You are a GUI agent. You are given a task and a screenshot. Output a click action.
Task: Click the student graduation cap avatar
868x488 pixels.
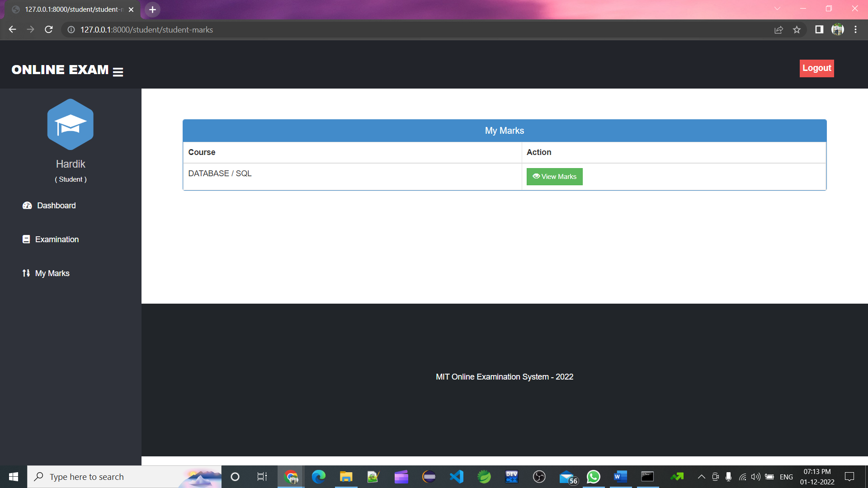(x=71, y=124)
